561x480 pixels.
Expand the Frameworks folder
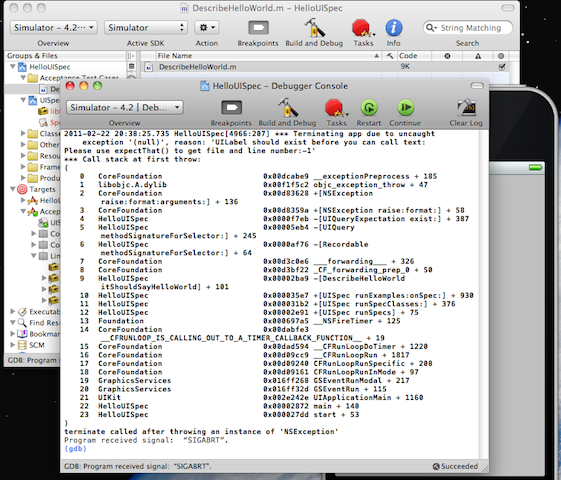click(23, 167)
